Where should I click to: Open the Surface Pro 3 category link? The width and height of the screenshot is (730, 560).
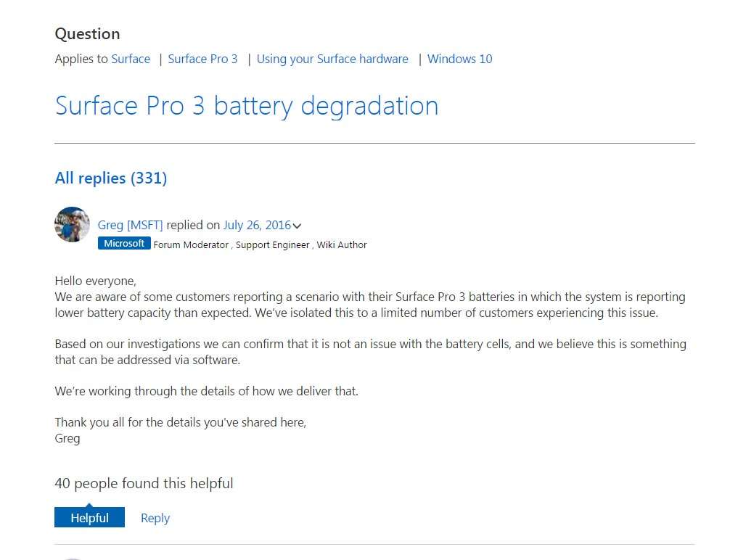click(x=202, y=59)
